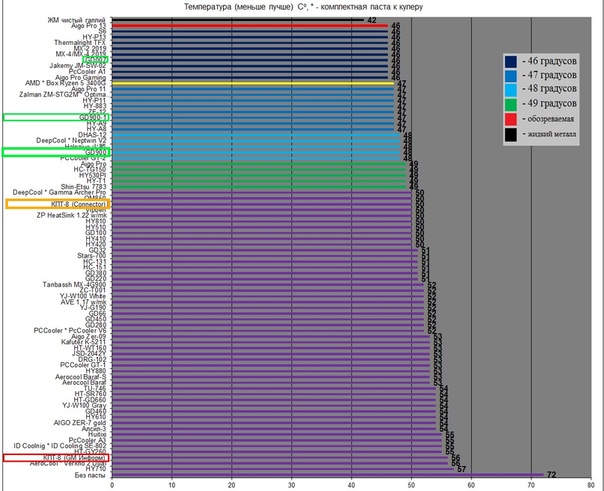Select the label HT-SR760
The width and height of the screenshot is (604, 491).
point(90,394)
